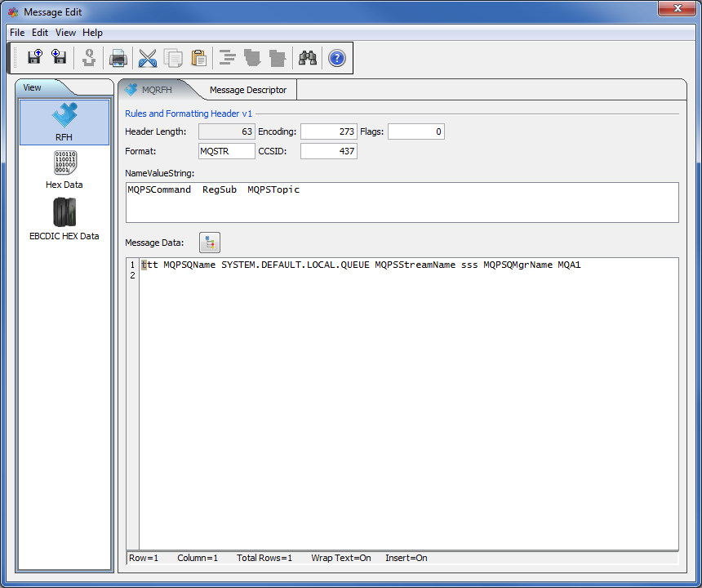
Task: Click the Print toolbar icon
Action: (118, 58)
